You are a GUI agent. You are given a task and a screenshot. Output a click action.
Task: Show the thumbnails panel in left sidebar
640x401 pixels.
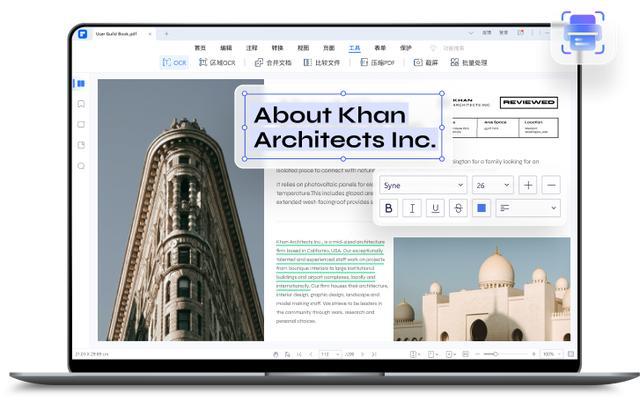(81, 83)
